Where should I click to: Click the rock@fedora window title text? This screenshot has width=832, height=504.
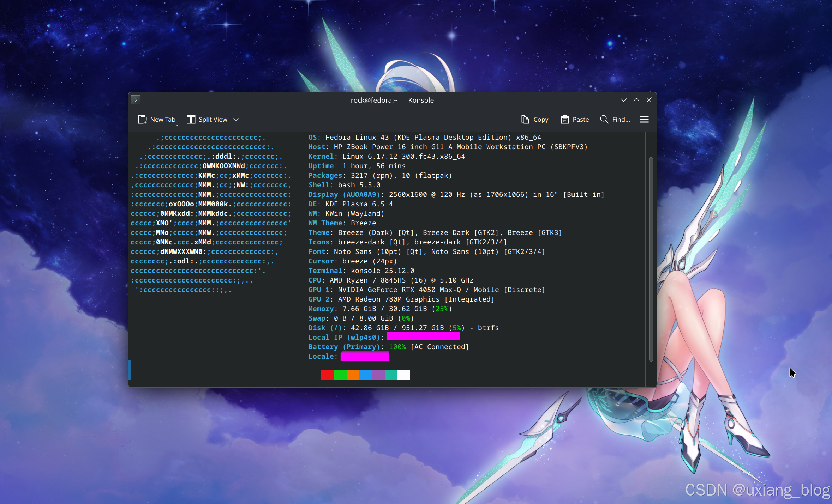(392, 100)
